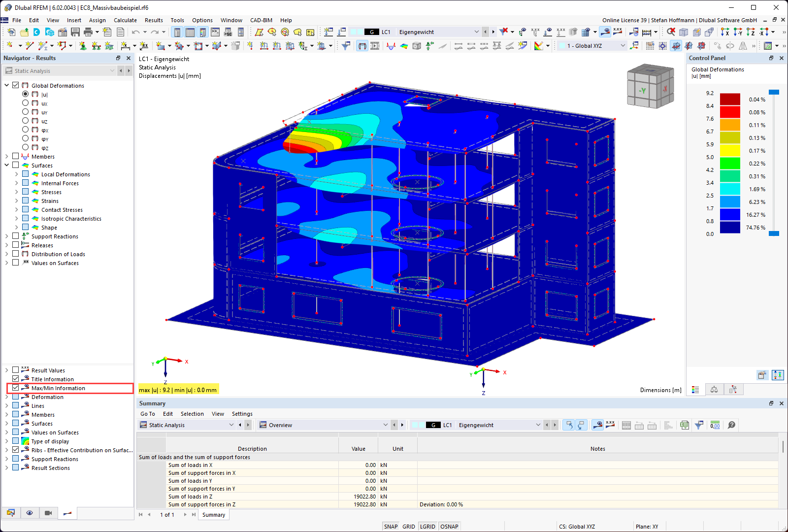This screenshot has width=788, height=532.
Task: Open the folder icon in the toolbar
Action: (24, 32)
